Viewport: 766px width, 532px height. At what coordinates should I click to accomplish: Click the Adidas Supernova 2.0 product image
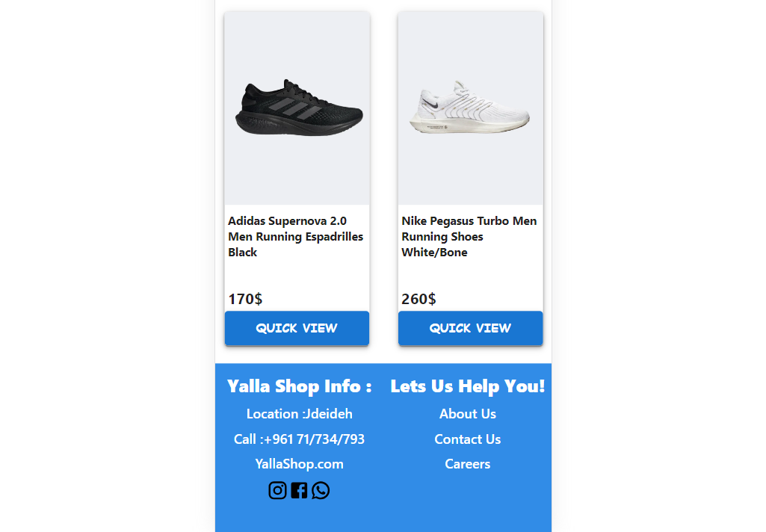coord(297,108)
